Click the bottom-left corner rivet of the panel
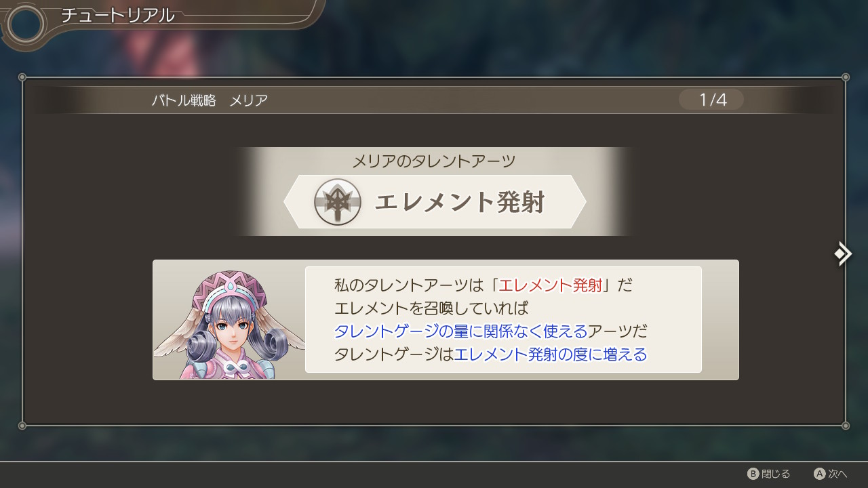This screenshot has height=488, width=868. tap(22, 426)
